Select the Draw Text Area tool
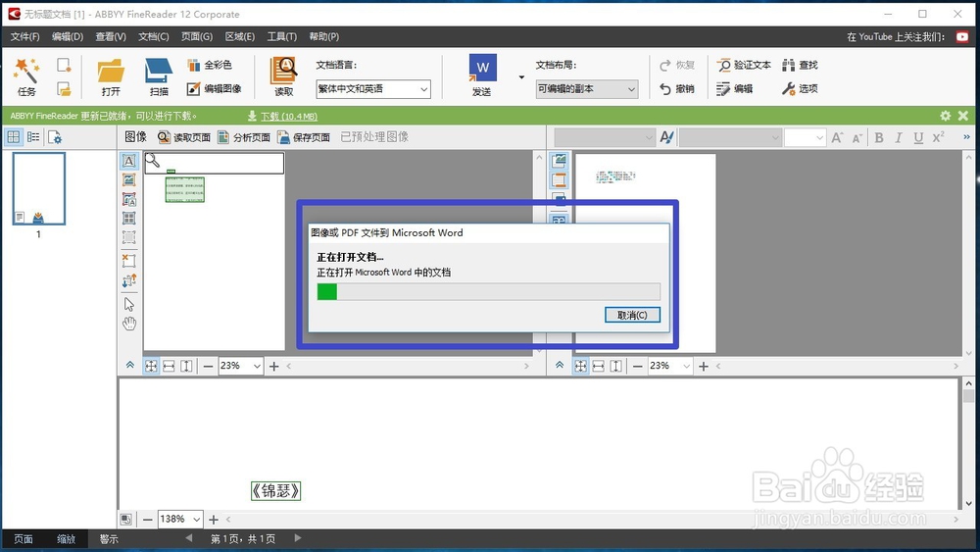The width and height of the screenshot is (980, 552). pyautogui.click(x=128, y=162)
